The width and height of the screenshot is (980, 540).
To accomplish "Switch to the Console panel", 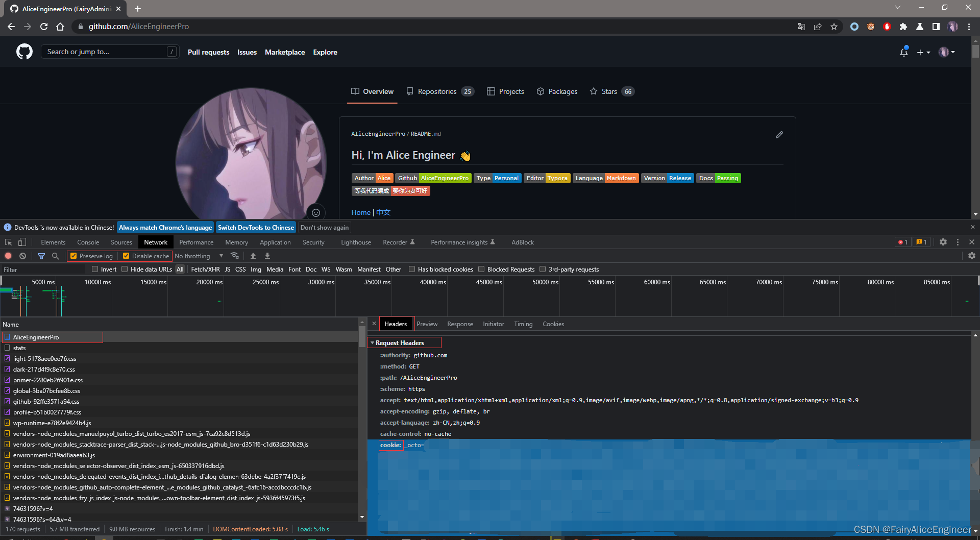I will coord(88,242).
